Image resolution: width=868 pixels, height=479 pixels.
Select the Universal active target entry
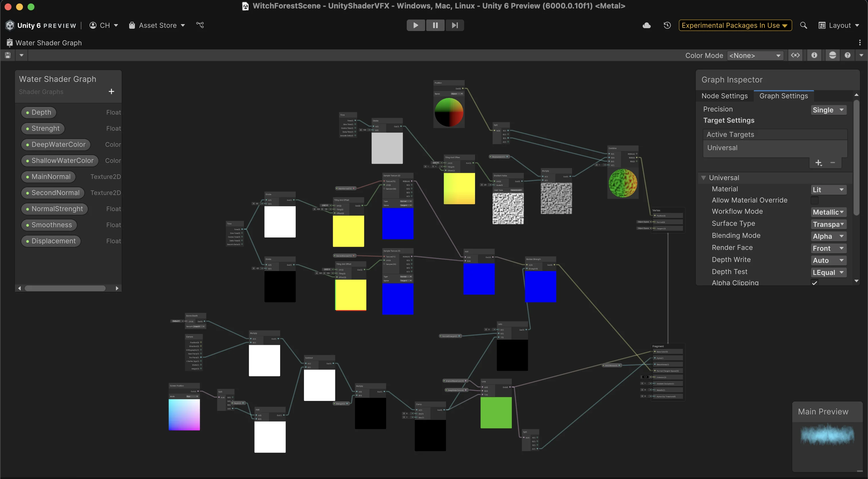[775, 148]
